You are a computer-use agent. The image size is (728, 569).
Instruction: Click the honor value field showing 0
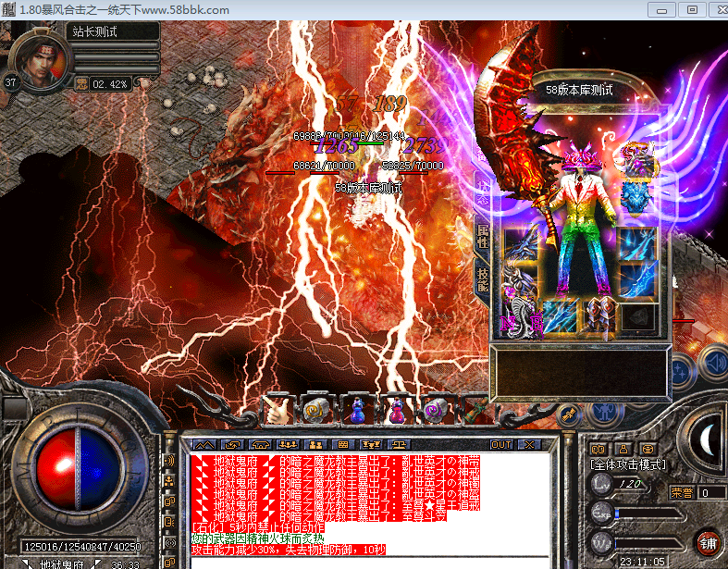coord(711,493)
